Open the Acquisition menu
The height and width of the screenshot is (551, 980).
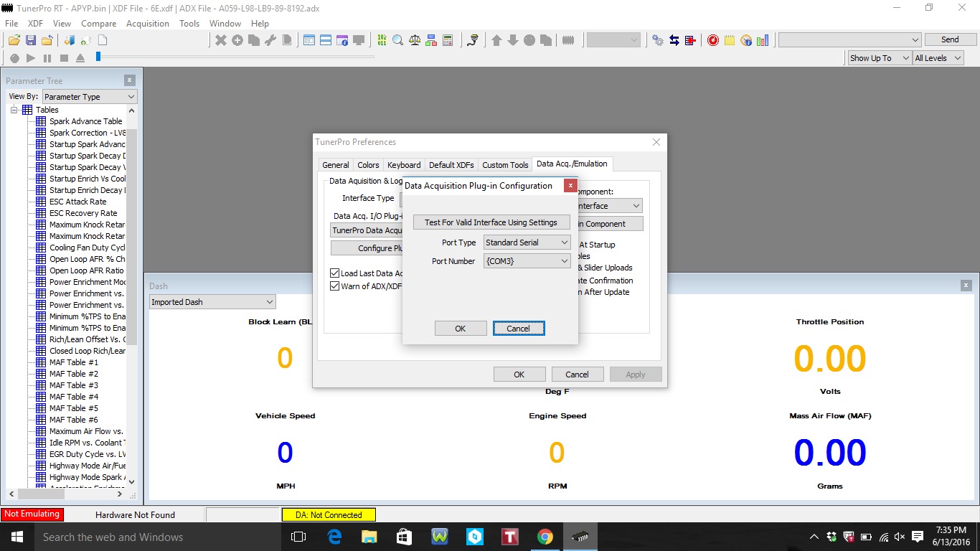(147, 24)
